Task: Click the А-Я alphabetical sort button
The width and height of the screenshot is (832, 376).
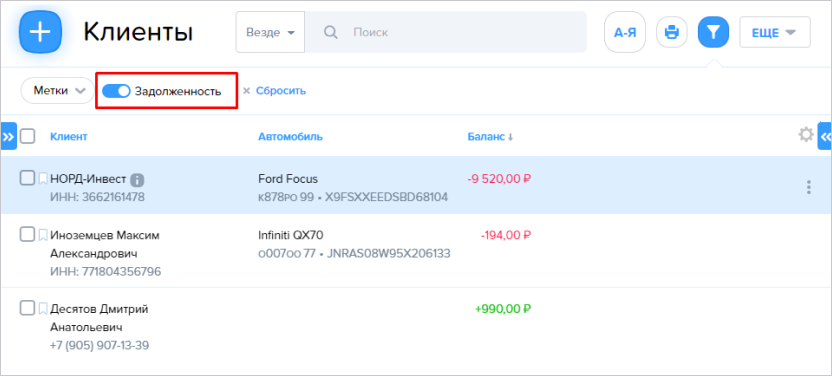Action: pos(625,32)
